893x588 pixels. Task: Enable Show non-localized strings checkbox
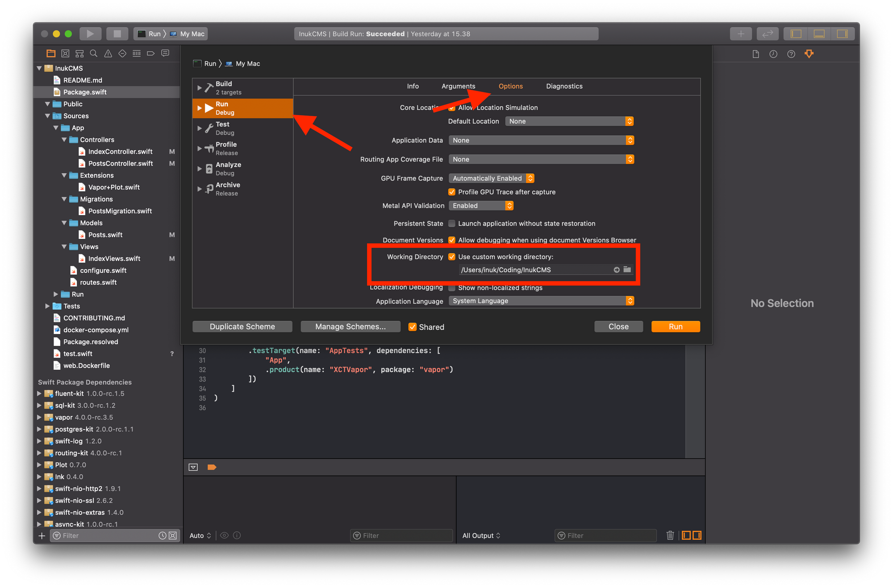452,288
